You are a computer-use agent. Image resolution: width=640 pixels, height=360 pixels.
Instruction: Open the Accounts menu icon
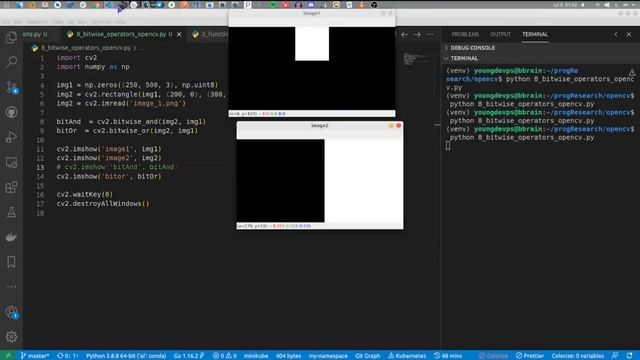(x=11, y=312)
